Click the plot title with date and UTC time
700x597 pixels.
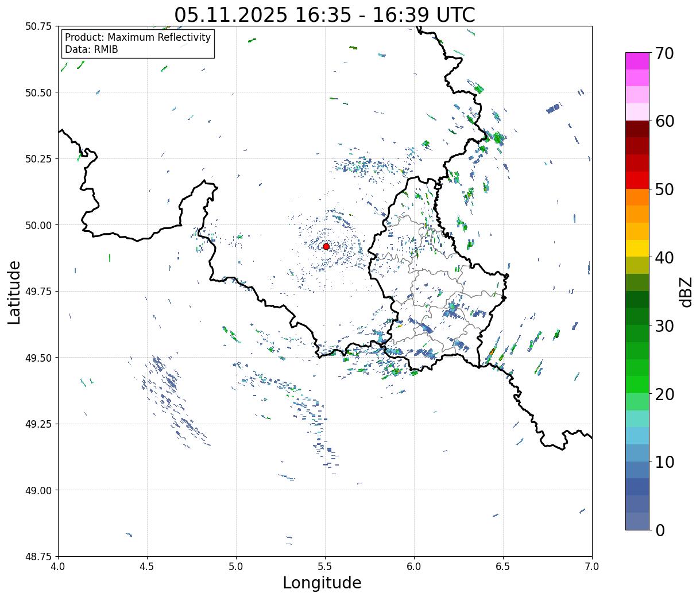(x=324, y=15)
